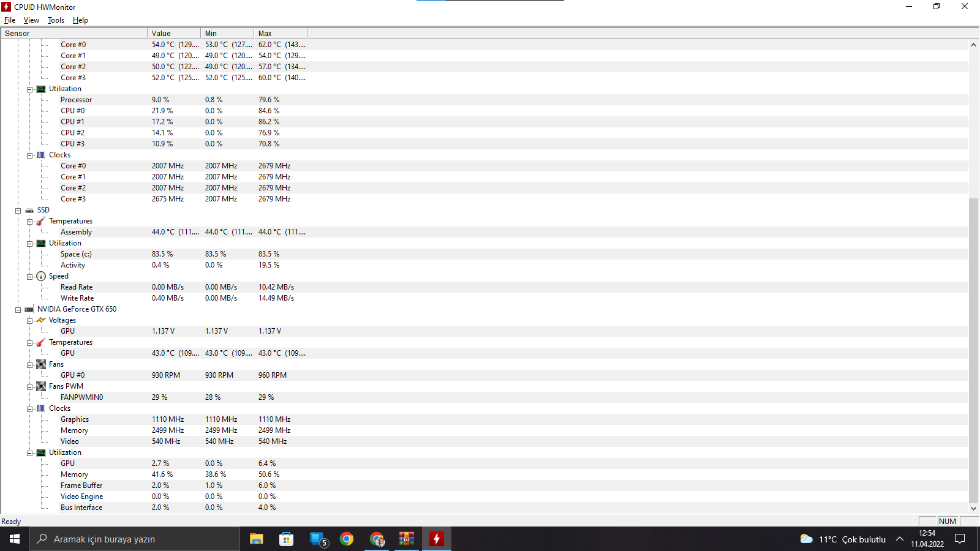The height and width of the screenshot is (551, 980).
Task: Open the taskbar clock showing 12:54
Action: coord(927,539)
